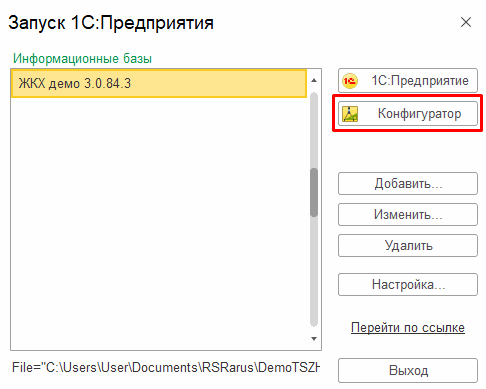486x389 pixels.
Task: Click the File path text at bottom
Action: pyautogui.click(x=166, y=367)
